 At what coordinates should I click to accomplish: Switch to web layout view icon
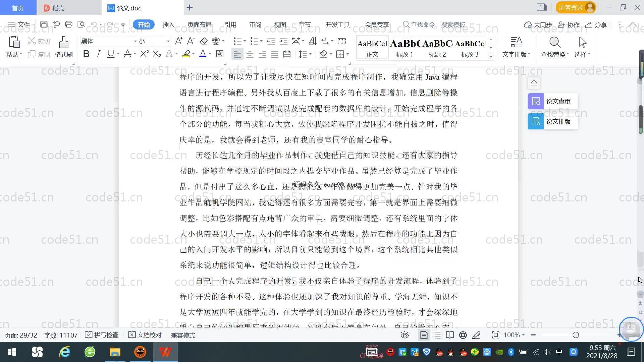pyautogui.click(x=463, y=335)
